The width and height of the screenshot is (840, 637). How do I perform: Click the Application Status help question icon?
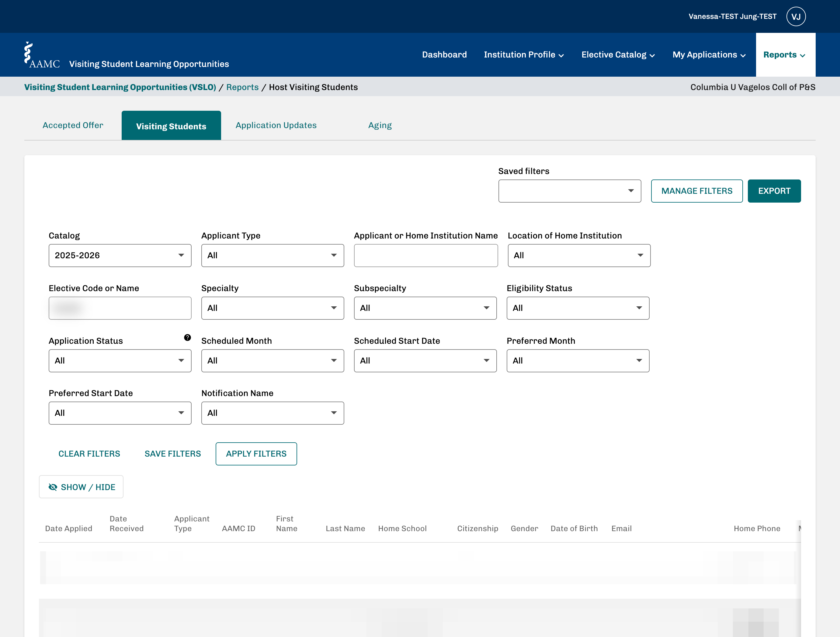[x=187, y=337]
